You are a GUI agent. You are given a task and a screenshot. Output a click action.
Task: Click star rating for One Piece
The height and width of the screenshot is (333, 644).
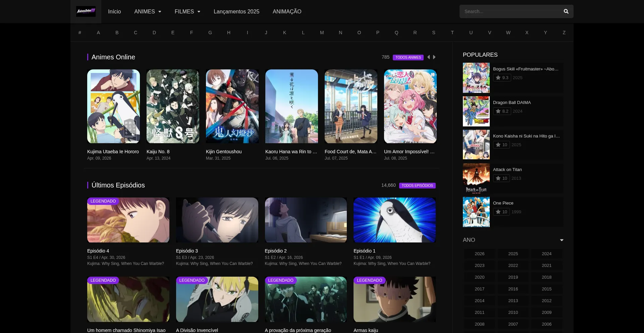coord(501,212)
